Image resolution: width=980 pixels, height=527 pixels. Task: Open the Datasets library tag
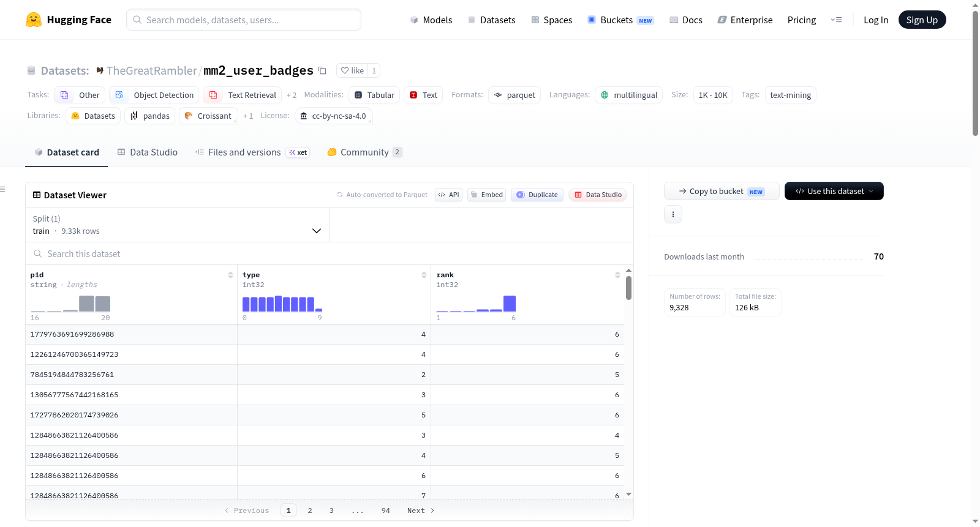(93, 116)
